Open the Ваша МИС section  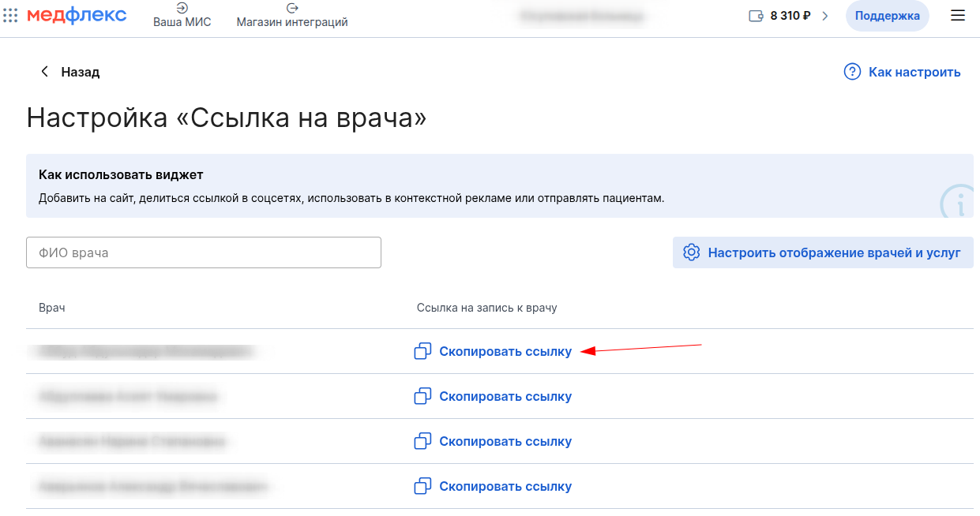point(182,15)
